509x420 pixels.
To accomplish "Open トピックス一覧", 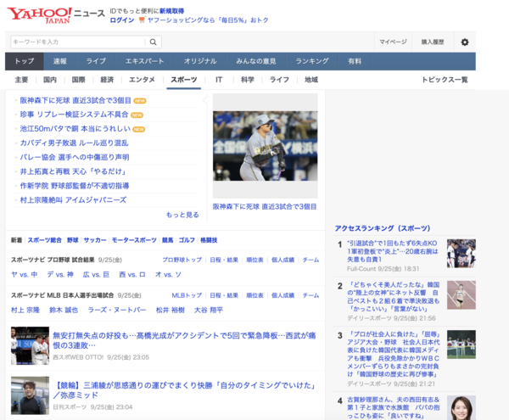I will coord(445,80).
